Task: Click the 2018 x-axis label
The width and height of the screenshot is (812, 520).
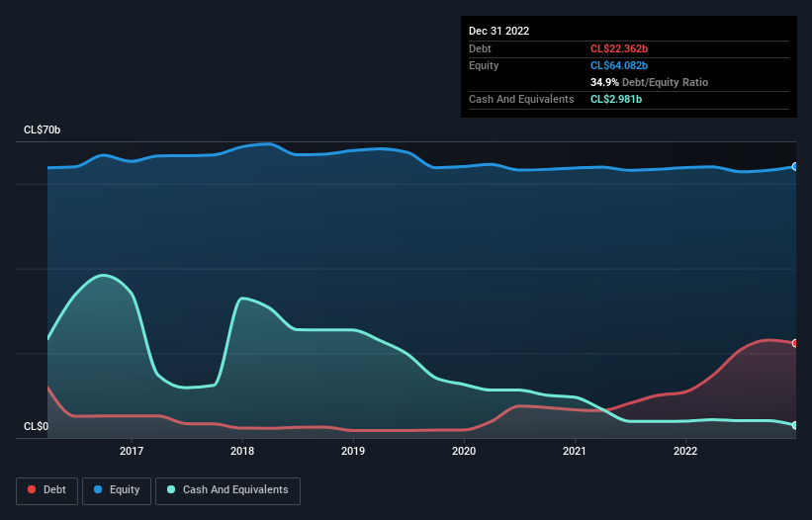Action: click(x=242, y=451)
